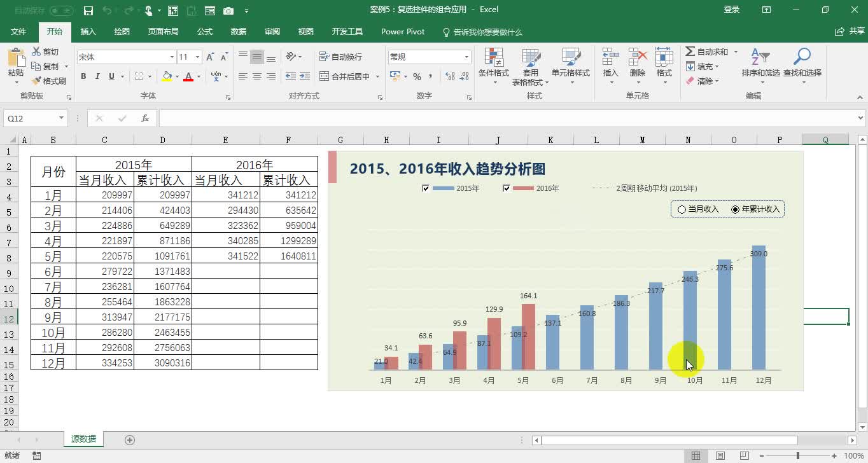Open the Power Pivot tab
This screenshot has height=463, width=868.
(402, 31)
